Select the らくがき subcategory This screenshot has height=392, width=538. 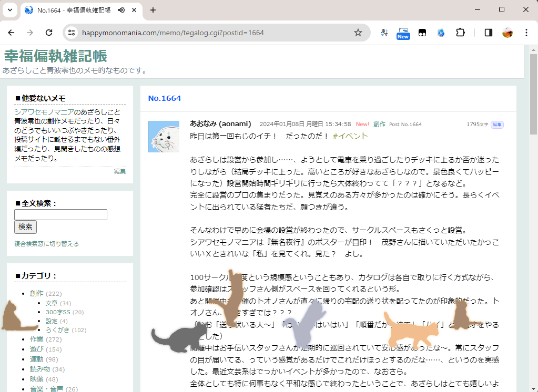click(x=57, y=330)
